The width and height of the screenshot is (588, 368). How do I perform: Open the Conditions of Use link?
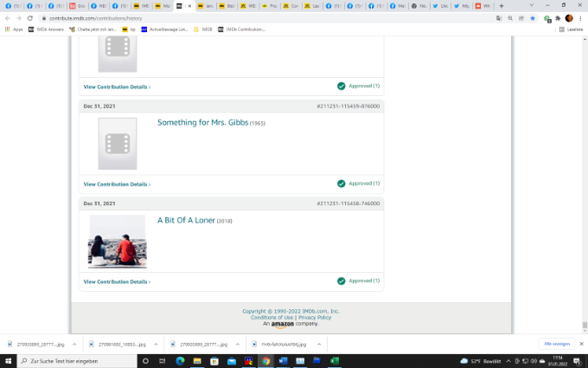click(x=272, y=318)
